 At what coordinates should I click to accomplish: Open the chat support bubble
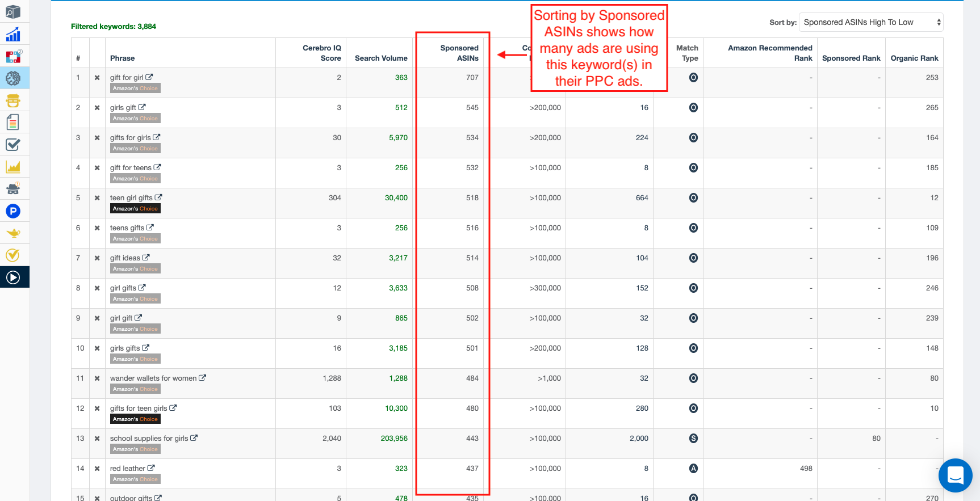tap(955, 475)
